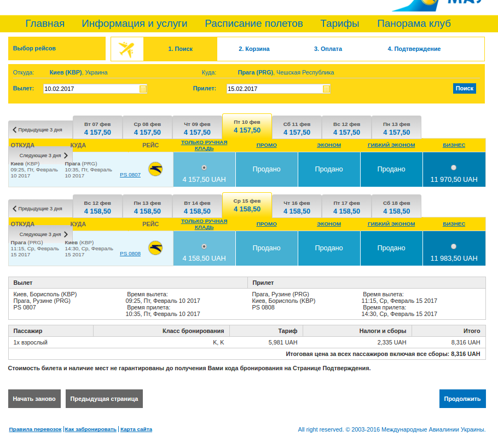
Task: Click the origin city Киев (КВР)
Action: [x=66, y=72]
